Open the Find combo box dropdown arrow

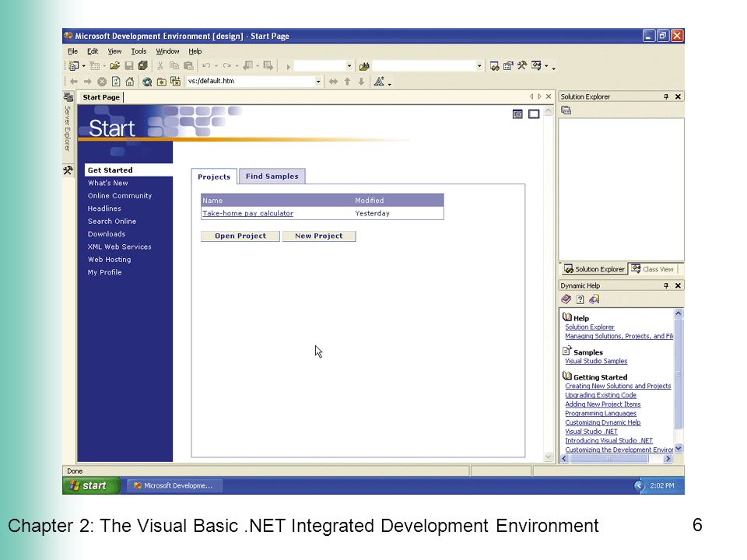point(479,65)
